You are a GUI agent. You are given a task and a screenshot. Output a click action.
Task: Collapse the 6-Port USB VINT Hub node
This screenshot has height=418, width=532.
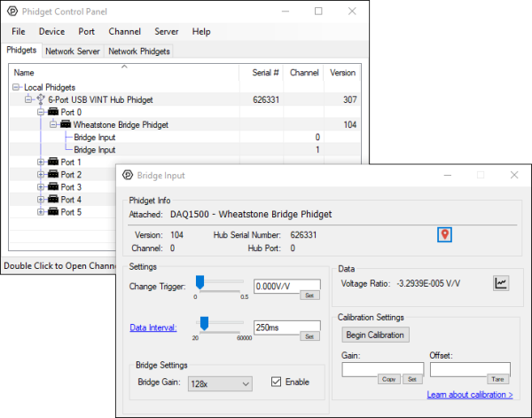click(28, 99)
